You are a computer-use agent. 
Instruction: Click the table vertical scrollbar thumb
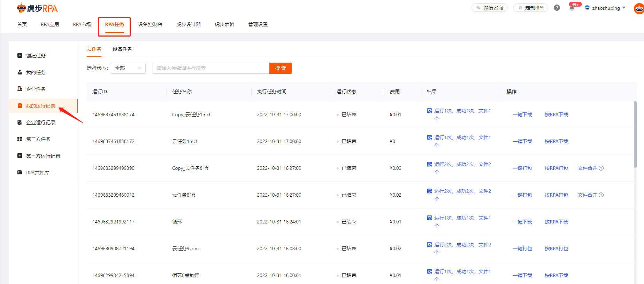pos(635,134)
